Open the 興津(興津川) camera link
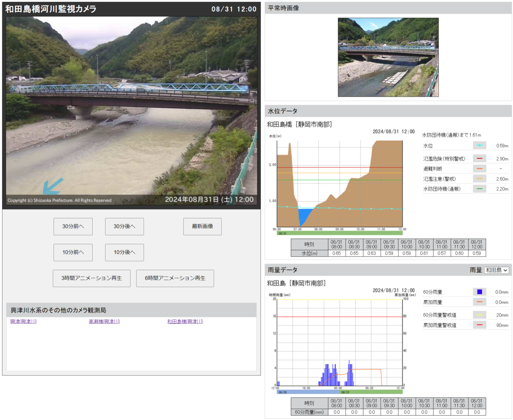 coord(24,321)
